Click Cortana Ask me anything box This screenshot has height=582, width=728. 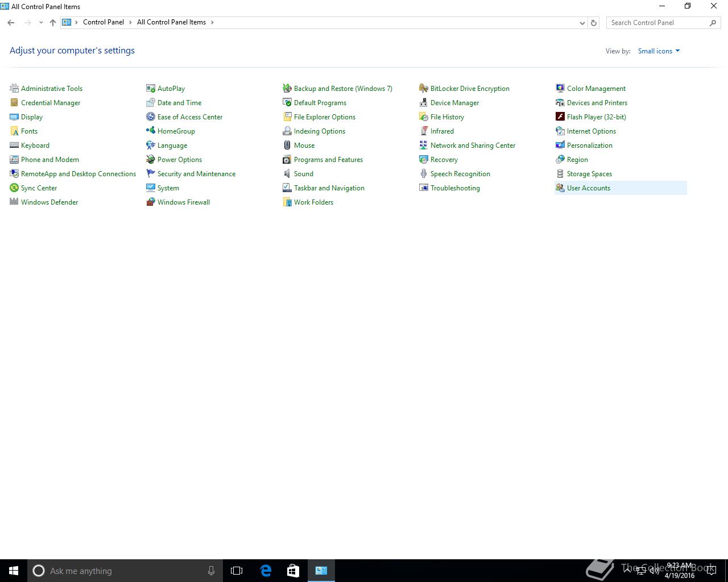click(x=125, y=571)
